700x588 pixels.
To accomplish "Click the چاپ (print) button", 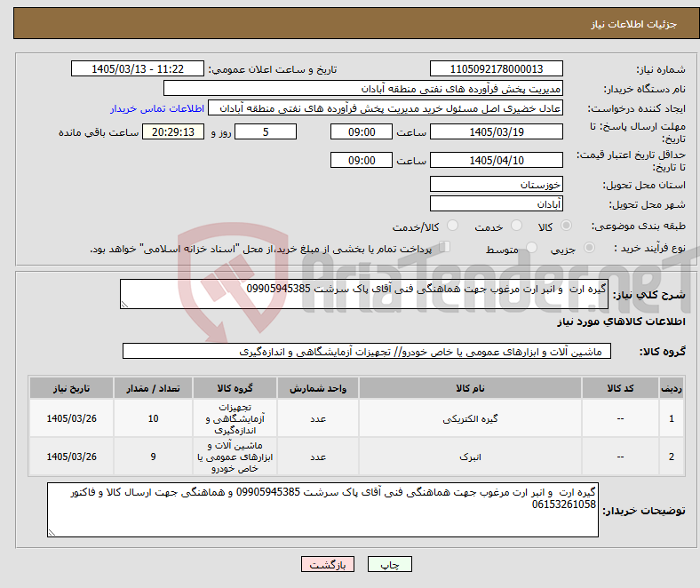I will click(389, 564).
